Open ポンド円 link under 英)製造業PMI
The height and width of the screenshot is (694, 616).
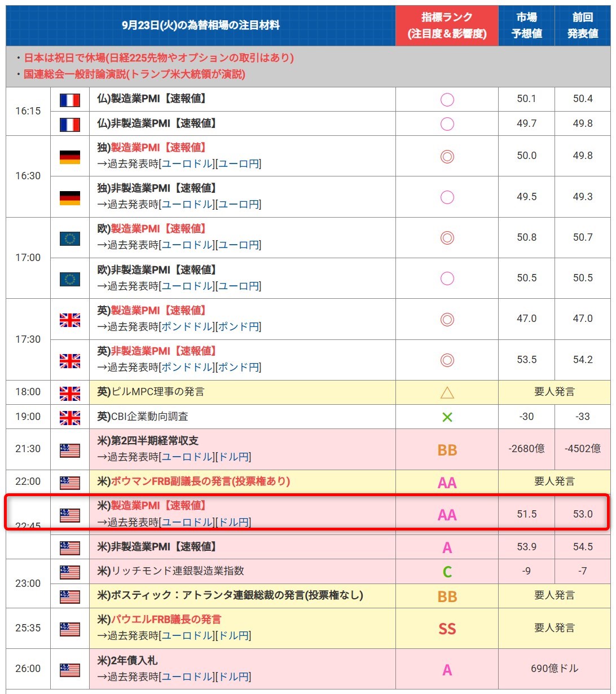239,327
